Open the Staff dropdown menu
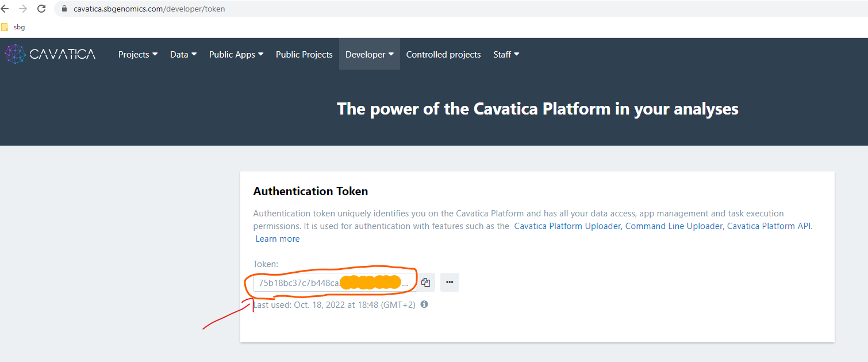 506,55
